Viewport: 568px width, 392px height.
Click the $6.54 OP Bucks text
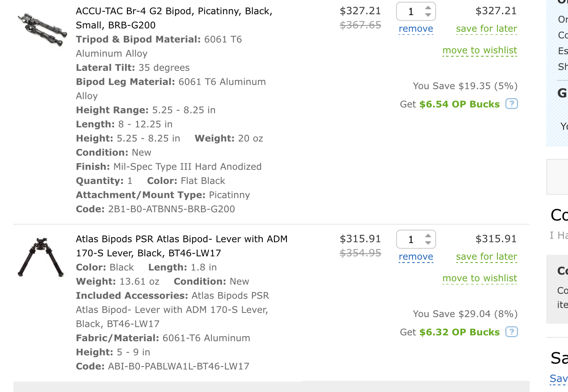coord(459,104)
